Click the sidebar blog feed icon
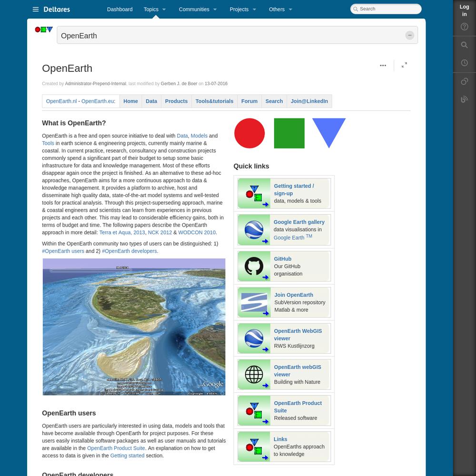This screenshot has height=476, width=476. tap(464, 99)
